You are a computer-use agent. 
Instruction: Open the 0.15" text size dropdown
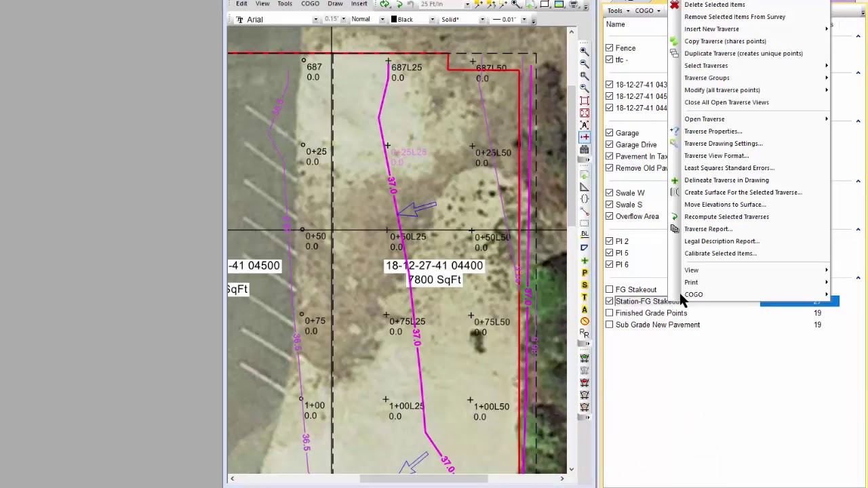tap(343, 20)
